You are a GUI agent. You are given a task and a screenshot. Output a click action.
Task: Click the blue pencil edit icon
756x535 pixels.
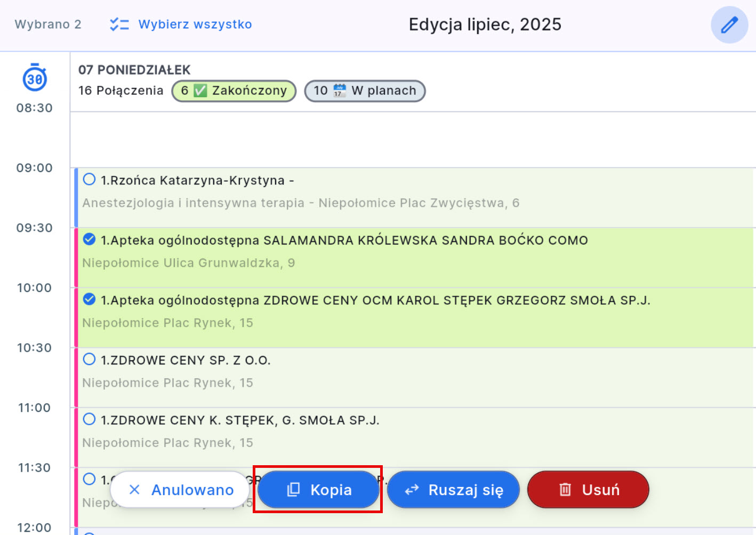coord(729,25)
